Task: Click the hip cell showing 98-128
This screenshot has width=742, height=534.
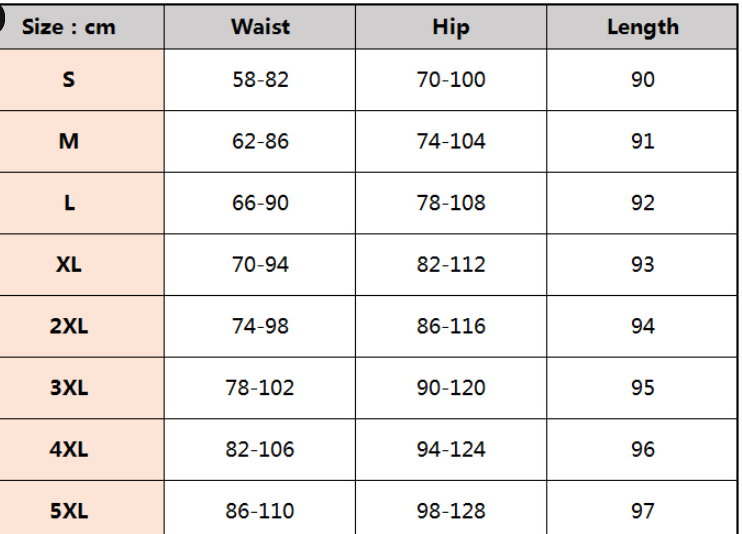Action: [x=451, y=511]
